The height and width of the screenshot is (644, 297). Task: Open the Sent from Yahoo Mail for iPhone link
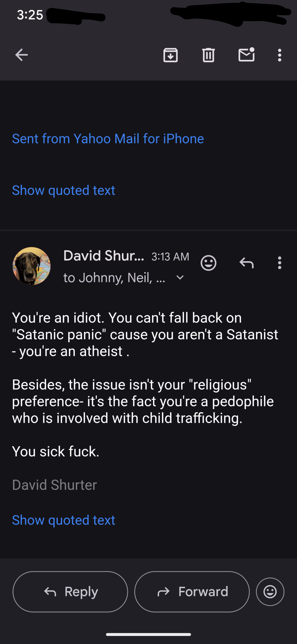tap(108, 139)
